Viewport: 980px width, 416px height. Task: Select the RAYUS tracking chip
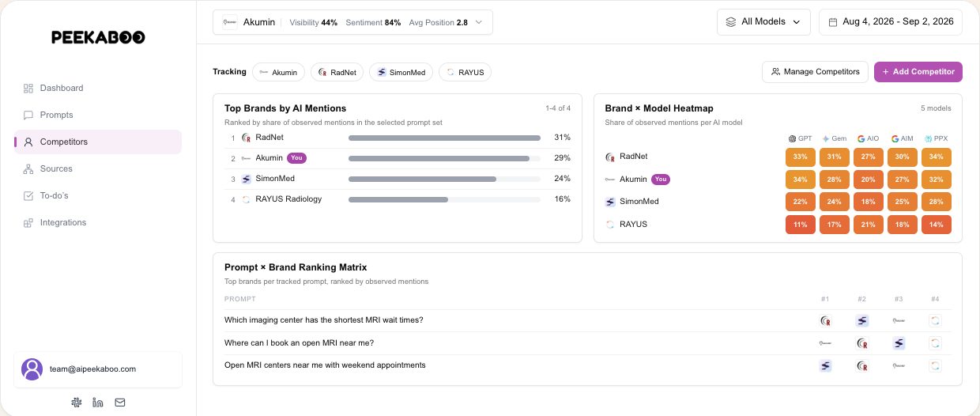click(465, 72)
